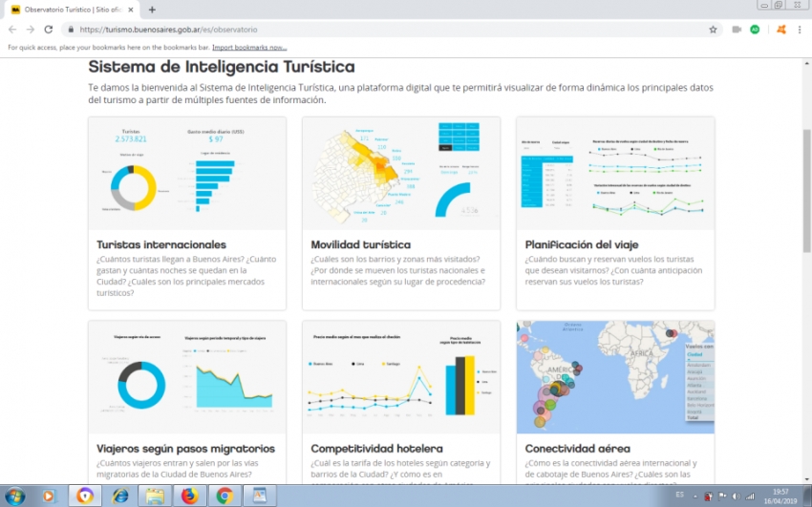Open the Avast Secure Browser taskbar icon
The width and height of the screenshot is (812, 507).
(x=85, y=496)
